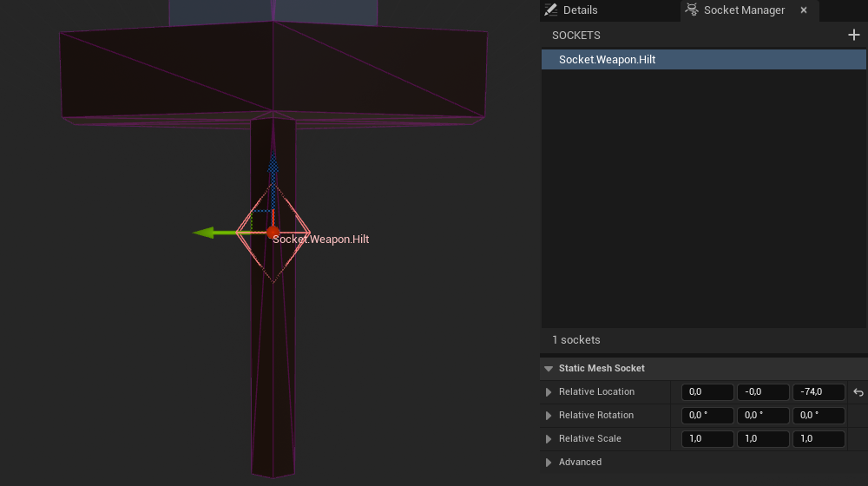Reset Relative Location to its default value
This screenshot has height=486, width=868.
pos(858,392)
